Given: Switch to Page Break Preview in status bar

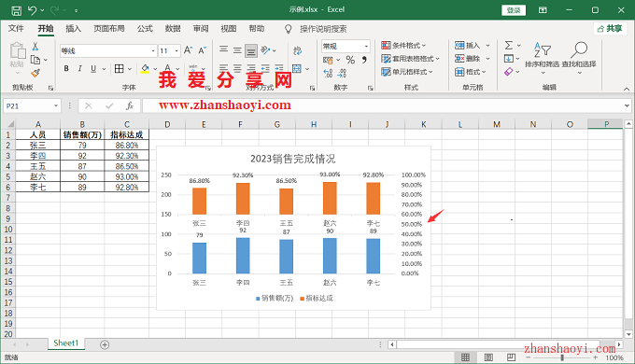Looking at the screenshot, I should [512, 357].
